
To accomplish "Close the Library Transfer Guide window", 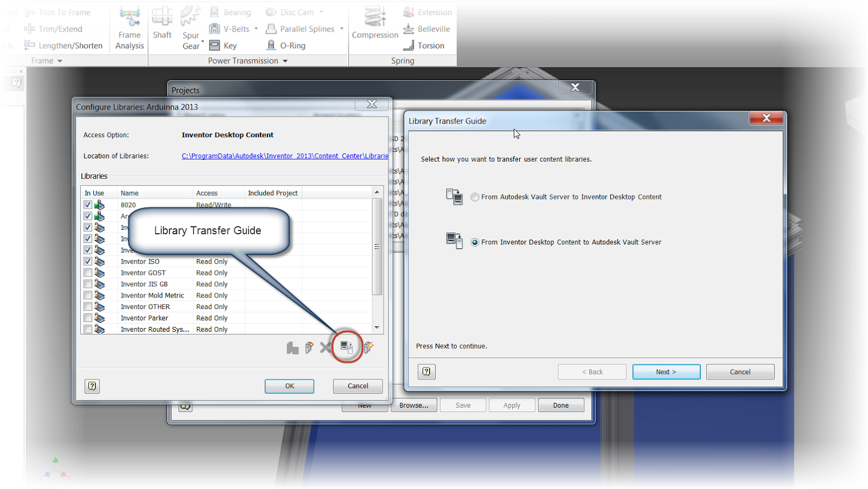I will click(x=766, y=118).
